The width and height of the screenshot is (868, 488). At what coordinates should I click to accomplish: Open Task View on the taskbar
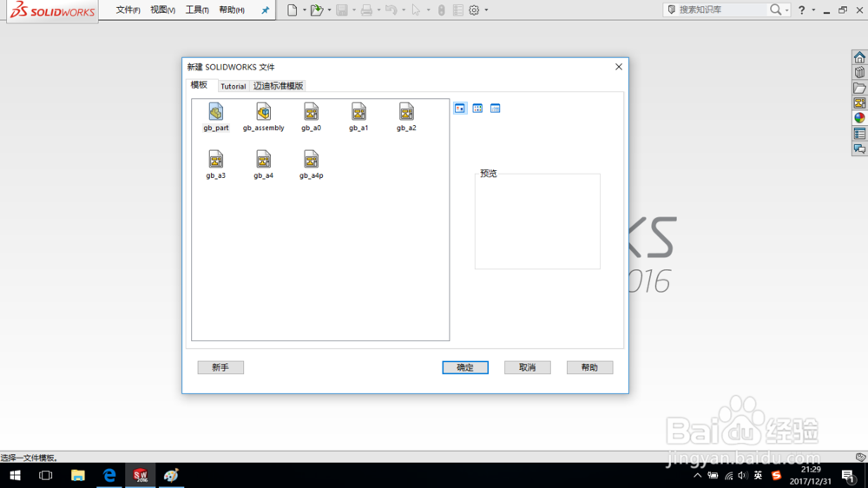pyautogui.click(x=45, y=475)
